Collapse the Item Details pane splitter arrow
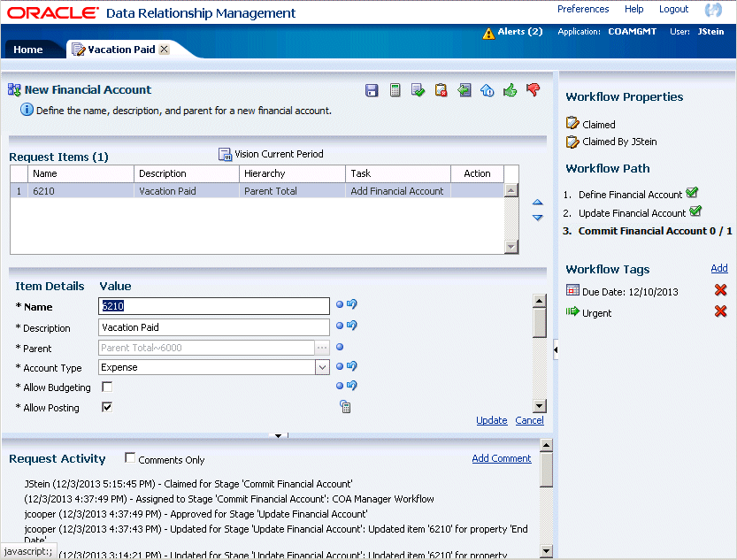Viewport: 737px width, 560px height. tap(278, 435)
